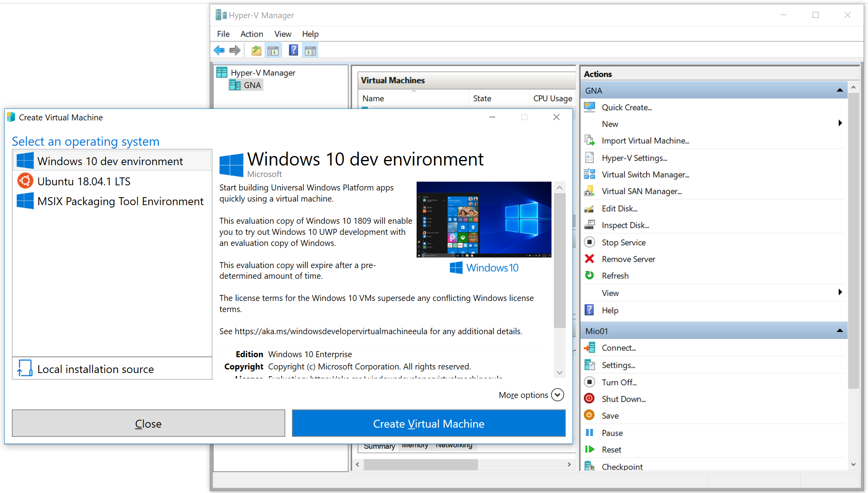Select Ubuntu 18.04.1 LTS

click(112, 181)
